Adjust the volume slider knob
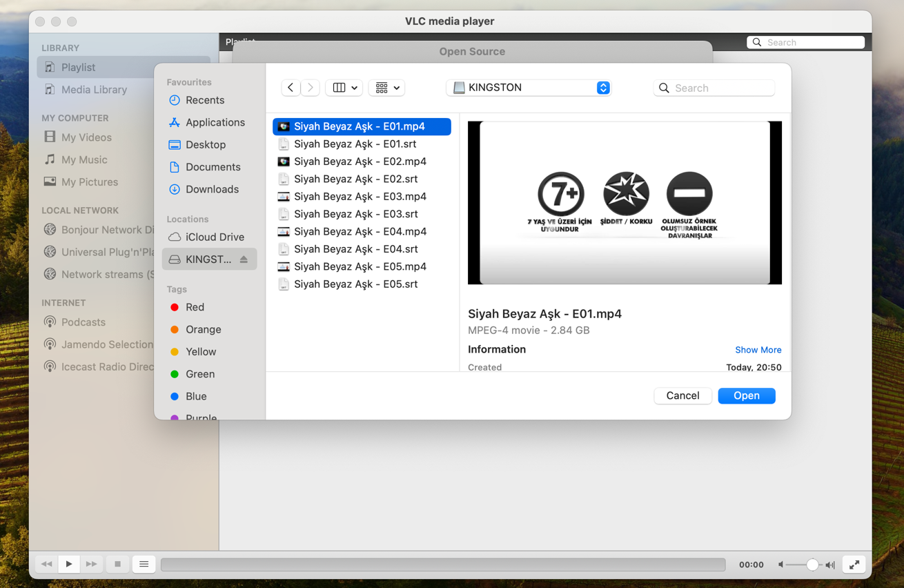 pos(812,565)
